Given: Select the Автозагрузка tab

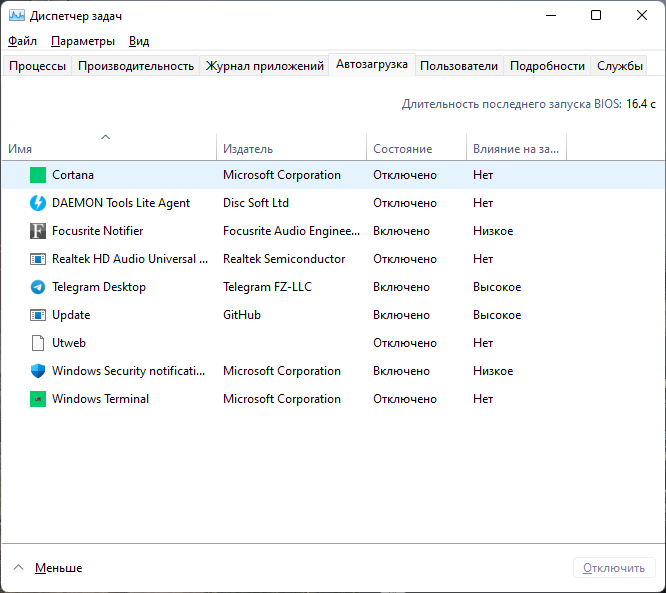Looking at the screenshot, I should [372, 64].
